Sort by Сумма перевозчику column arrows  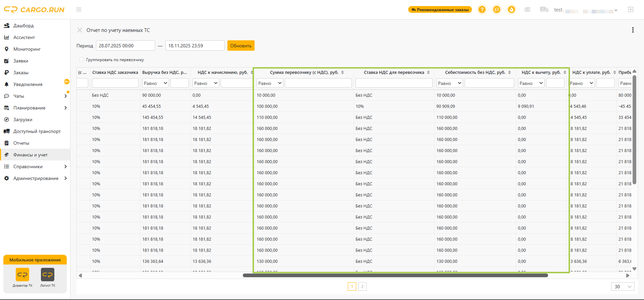(x=342, y=72)
